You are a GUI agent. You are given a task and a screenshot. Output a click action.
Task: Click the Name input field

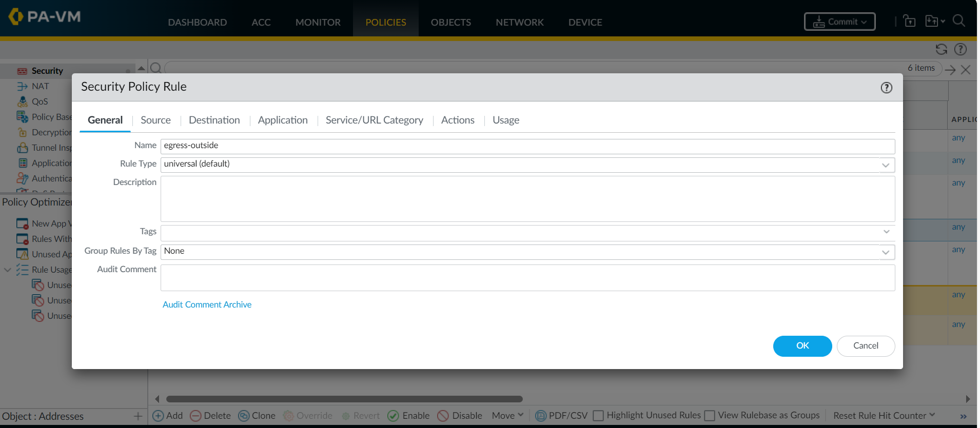coord(527,146)
